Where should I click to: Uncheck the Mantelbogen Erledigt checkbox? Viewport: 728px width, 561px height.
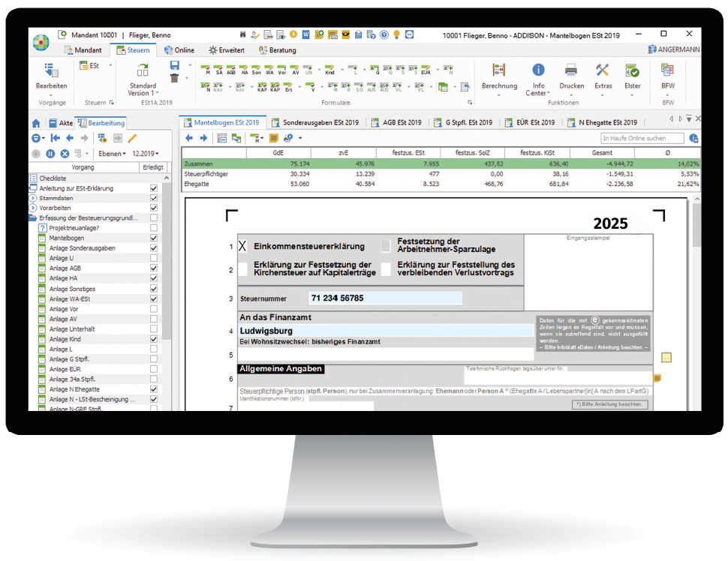[154, 238]
